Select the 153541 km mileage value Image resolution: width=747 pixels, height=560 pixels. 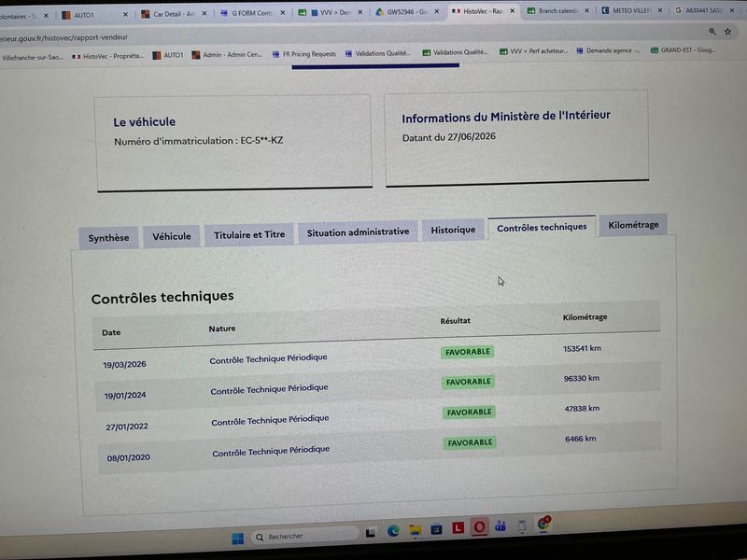tap(582, 348)
